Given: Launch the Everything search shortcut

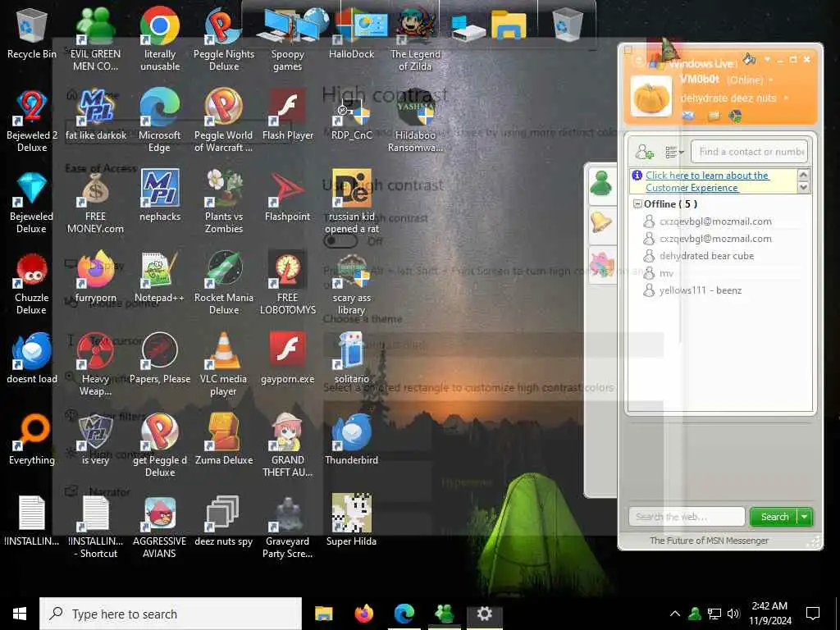Looking at the screenshot, I should tap(32, 440).
